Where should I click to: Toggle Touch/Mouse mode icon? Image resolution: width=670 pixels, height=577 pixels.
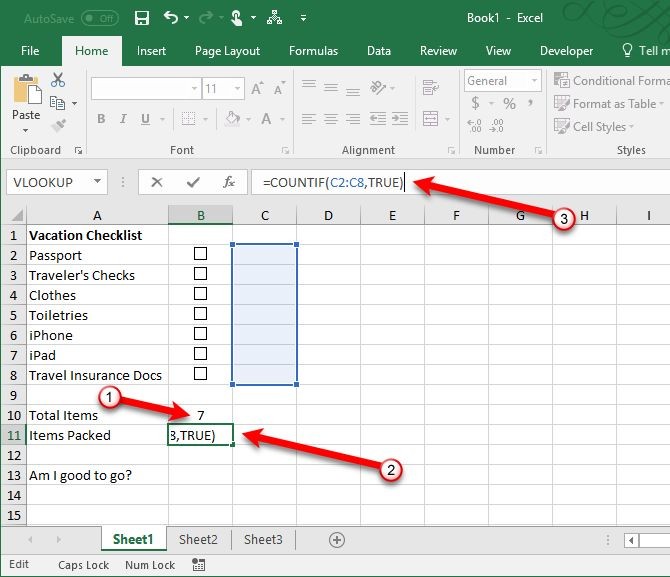pyautogui.click(x=236, y=18)
